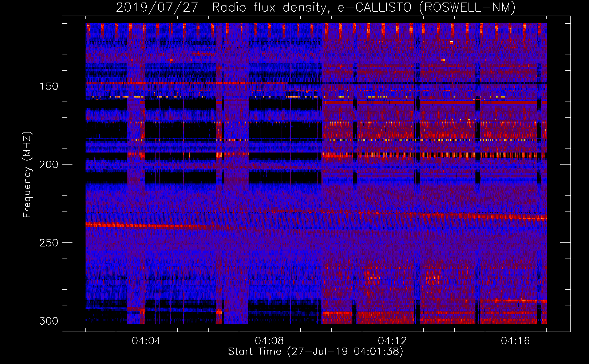
Task: Click the 200 frequency tick label
Action: pos(49,165)
